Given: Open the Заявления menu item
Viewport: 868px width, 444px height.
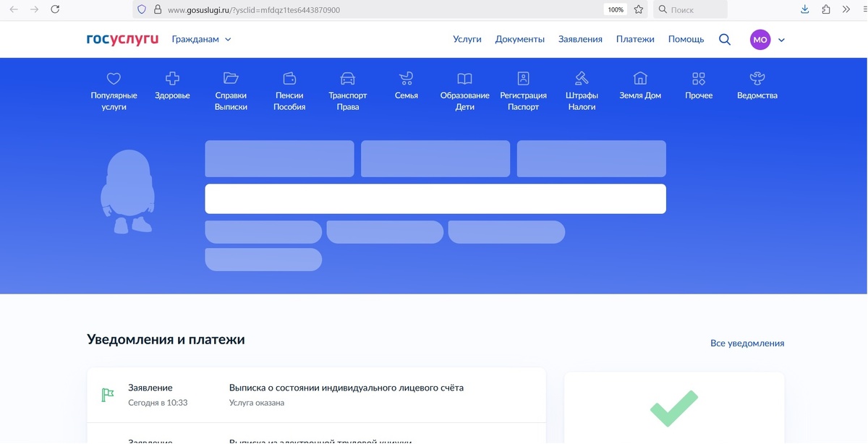Looking at the screenshot, I should point(580,40).
